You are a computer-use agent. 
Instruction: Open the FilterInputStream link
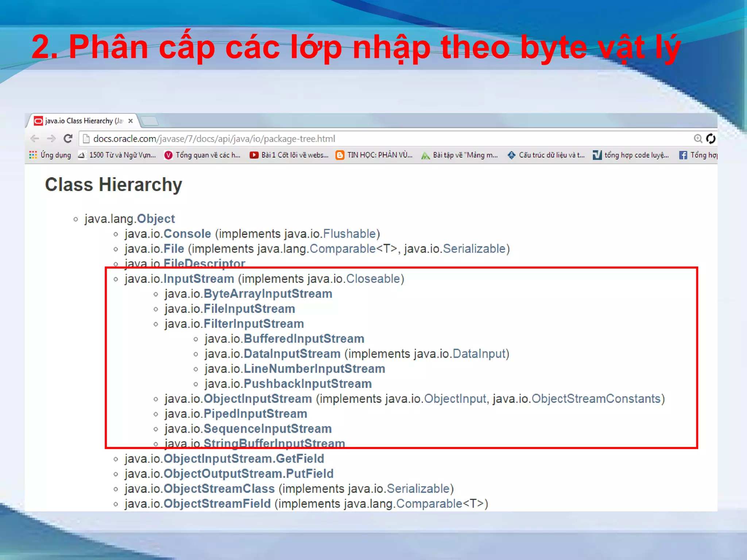pos(253,324)
